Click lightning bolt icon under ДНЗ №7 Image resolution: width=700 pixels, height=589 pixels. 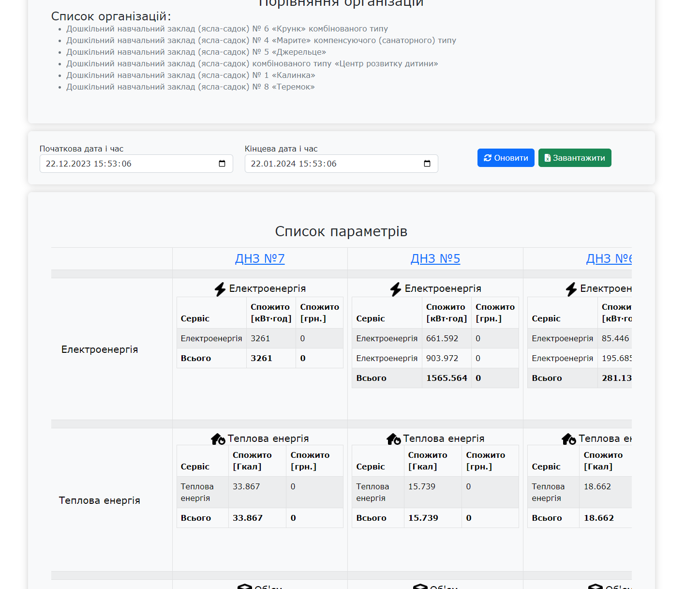pyautogui.click(x=220, y=289)
